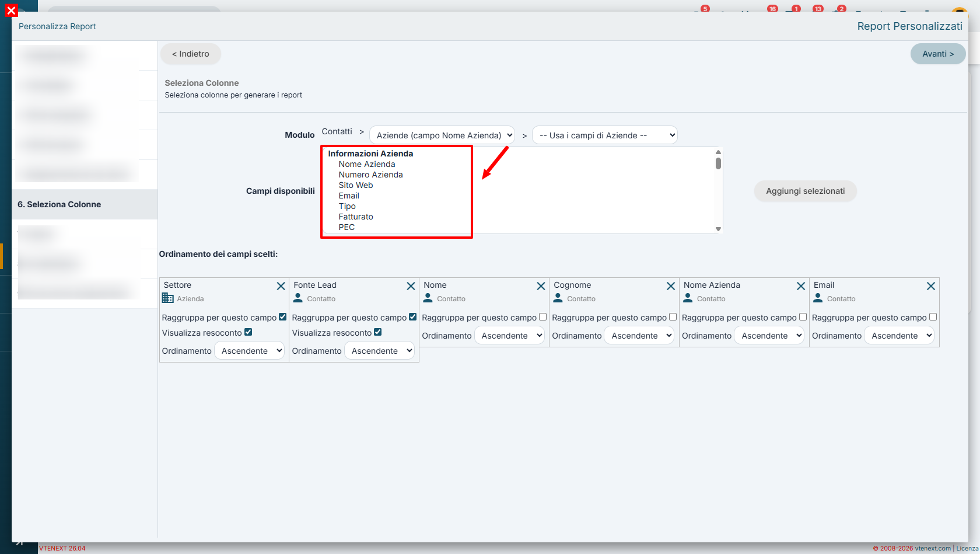Remove the Nome Azienda column

(x=801, y=286)
